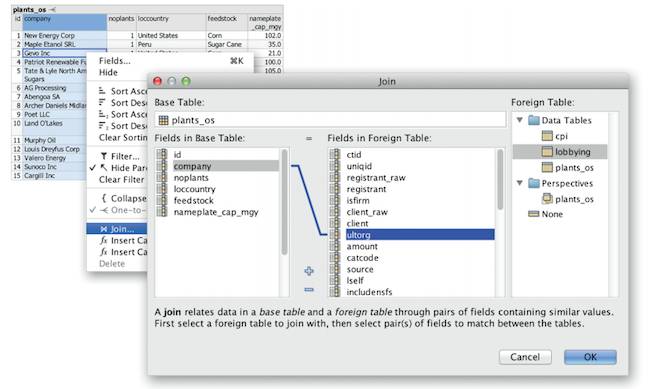Confirm the join with the OK button
This screenshot has width=648, height=389.
click(x=590, y=357)
